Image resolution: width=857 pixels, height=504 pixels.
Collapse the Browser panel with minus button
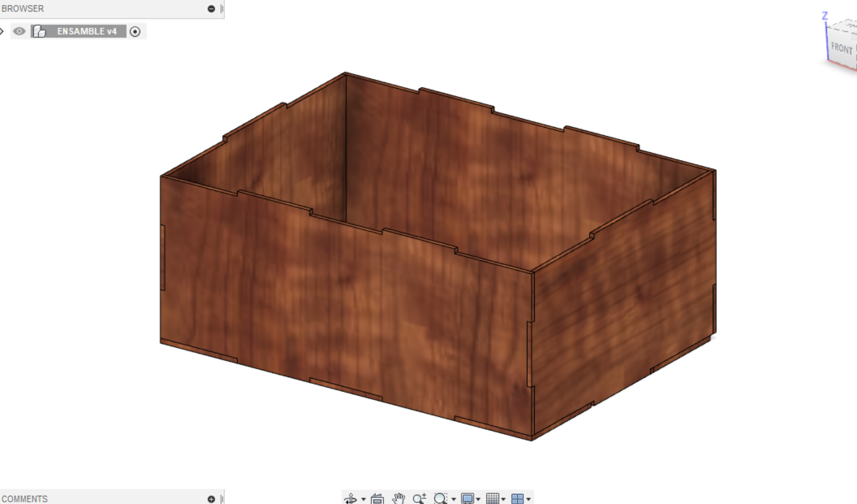[x=211, y=9]
